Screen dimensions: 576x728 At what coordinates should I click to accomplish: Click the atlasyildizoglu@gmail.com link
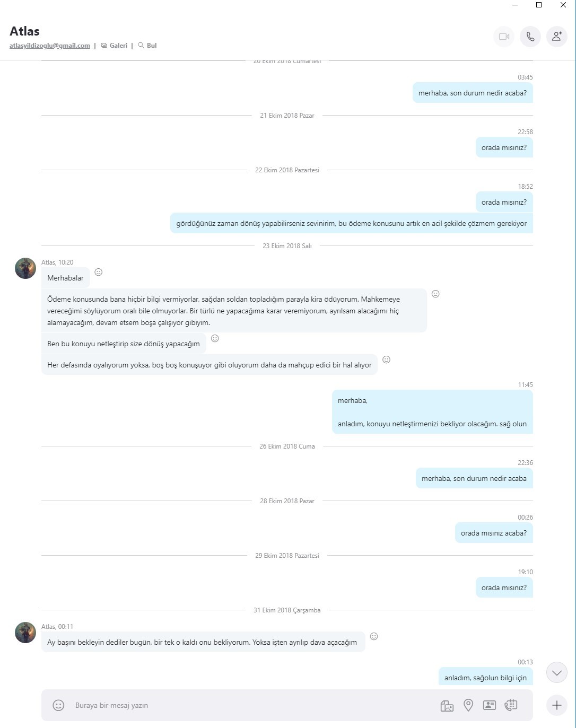[50, 46]
